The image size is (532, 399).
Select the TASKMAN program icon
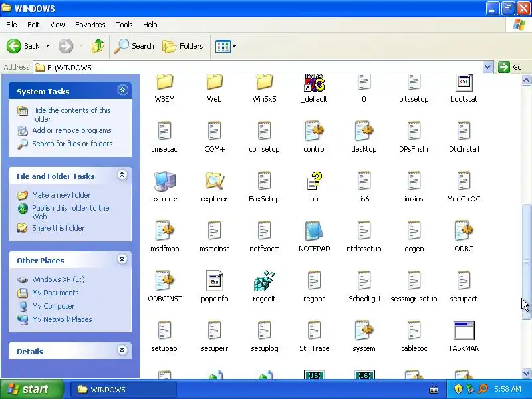(x=464, y=331)
